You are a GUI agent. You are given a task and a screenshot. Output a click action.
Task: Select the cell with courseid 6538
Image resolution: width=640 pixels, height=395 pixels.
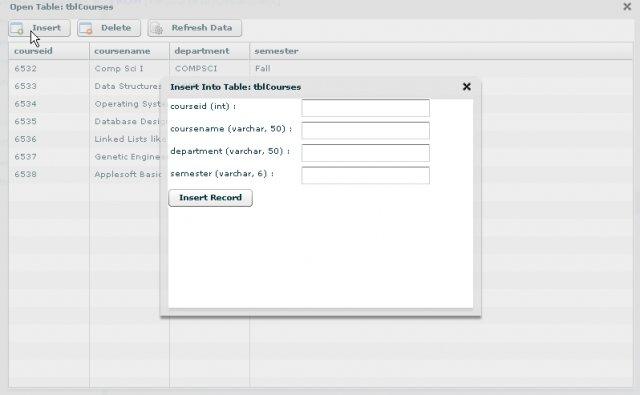49,174
